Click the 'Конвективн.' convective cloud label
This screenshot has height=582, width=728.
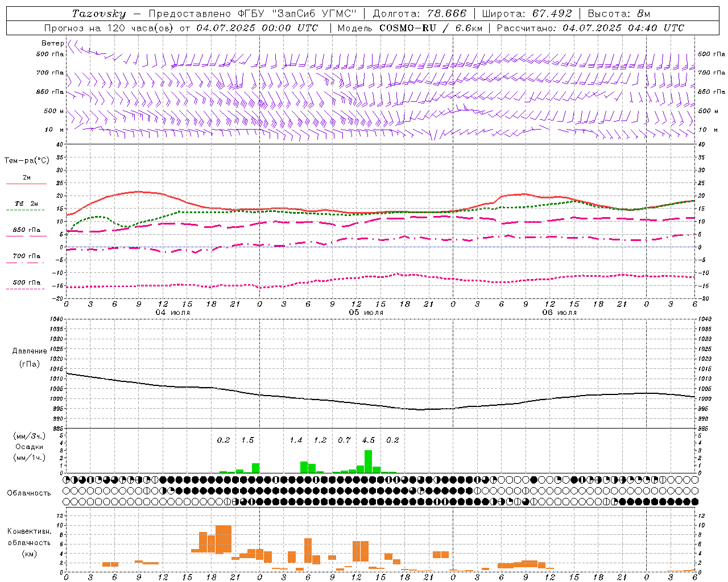[29, 531]
